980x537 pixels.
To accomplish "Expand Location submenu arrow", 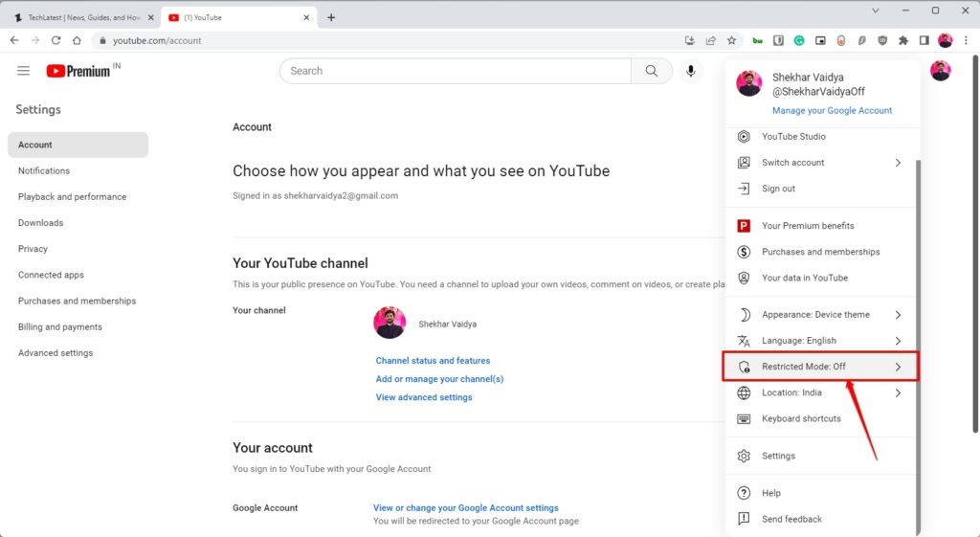I will point(898,392).
